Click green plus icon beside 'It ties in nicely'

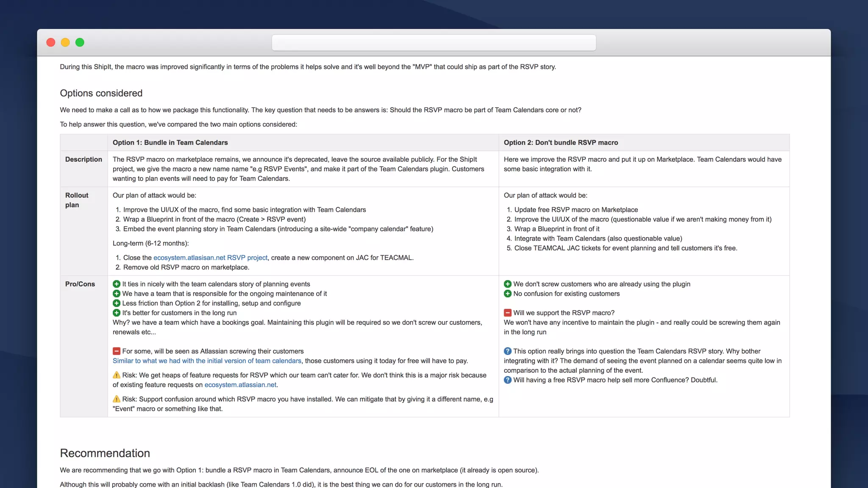(x=117, y=284)
